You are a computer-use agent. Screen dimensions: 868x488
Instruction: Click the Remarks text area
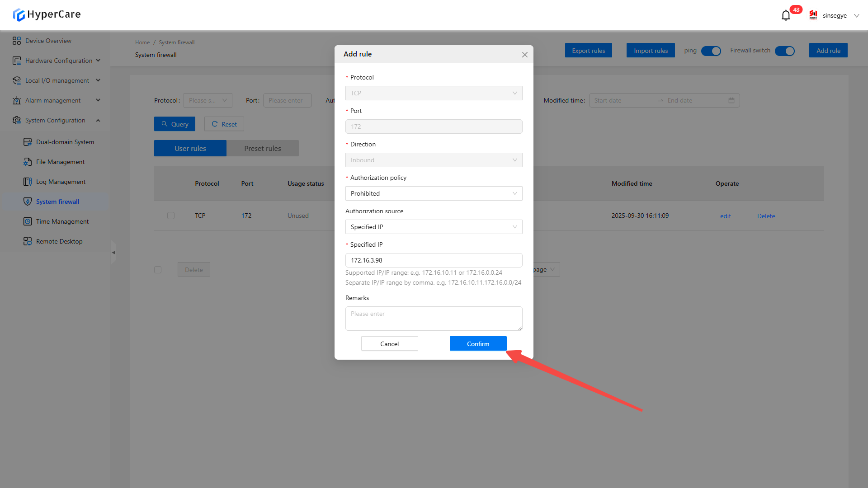[x=434, y=319]
